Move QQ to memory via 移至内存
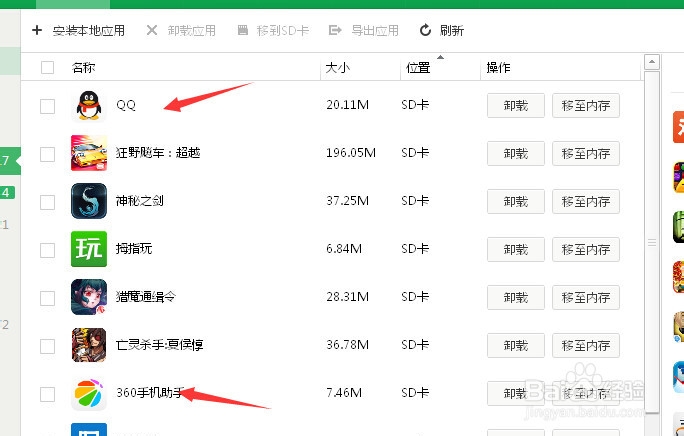This screenshot has height=436, width=684. pyautogui.click(x=586, y=105)
